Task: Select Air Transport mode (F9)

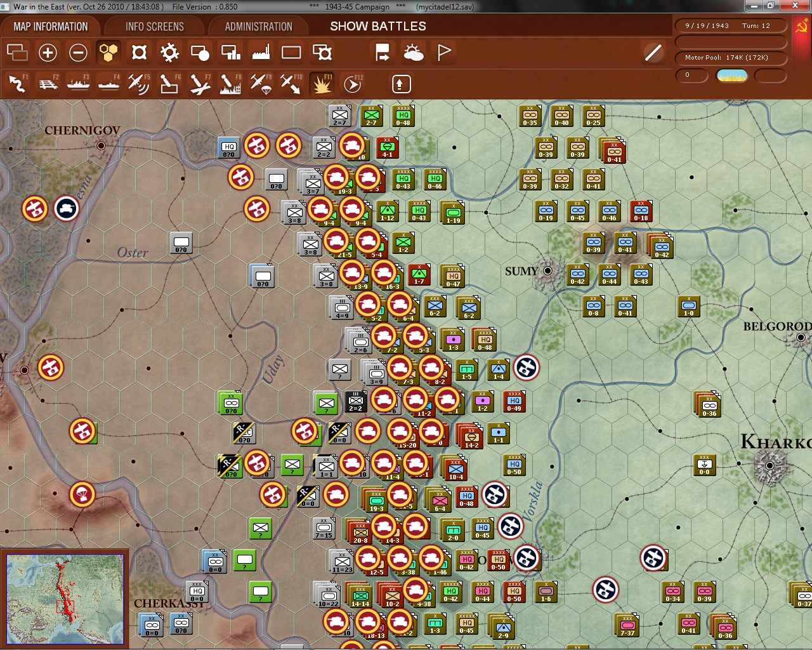Action: click(261, 83)
